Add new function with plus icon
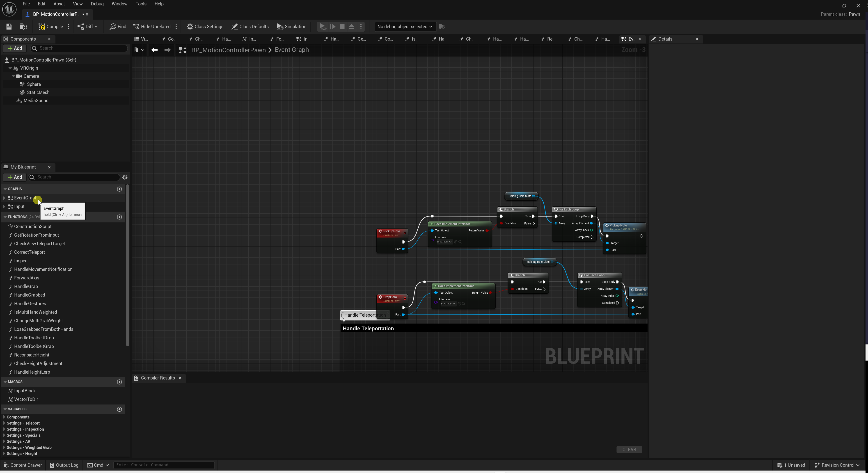Viewport: 868px width, 473px height. 119,217
